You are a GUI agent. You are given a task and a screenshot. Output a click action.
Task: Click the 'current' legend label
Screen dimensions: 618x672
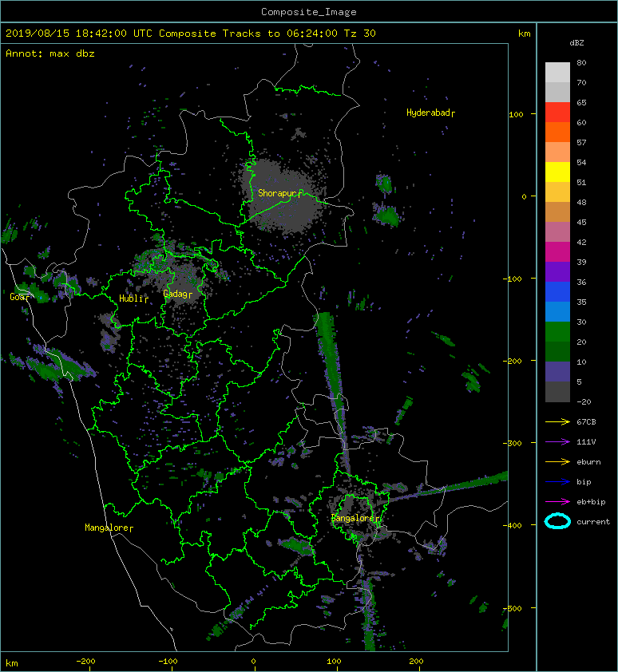[593, 522]
